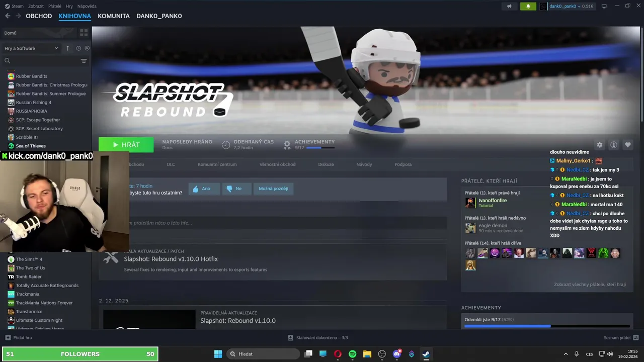Select Totally Accurate Battlegrounds entry
The width and height of the screenshot is (644, 362).
47,286
